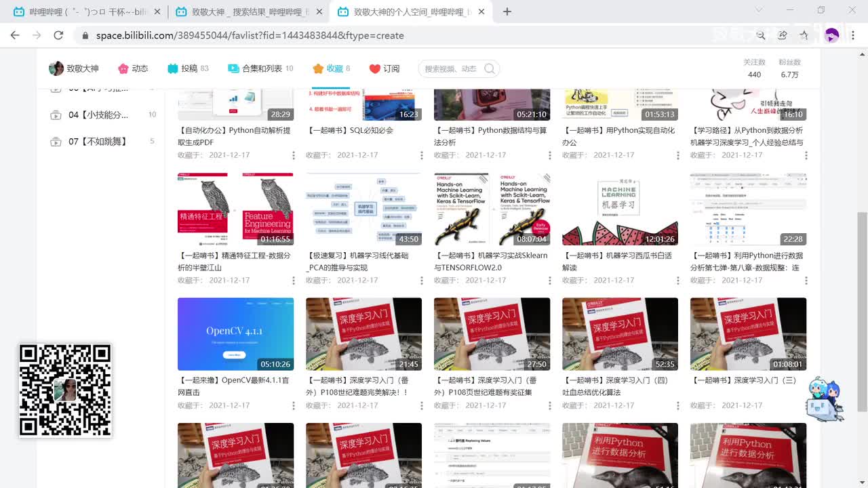Open the title 【极速复习】机器学习线代基础
Image resolution: width=868 pixels, height=488 pixels.
(x=357, y=262)
